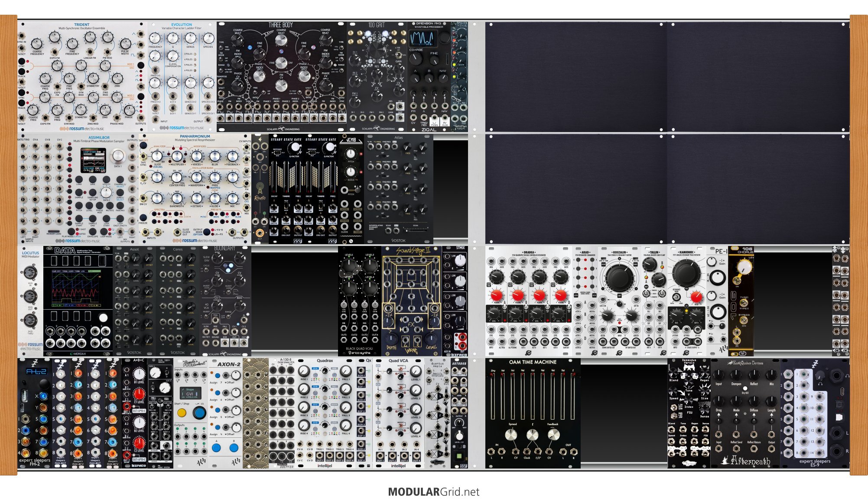Adjust the SoundStage II Depth knob
Screen dimensions: 868x501
coord(391,339)
